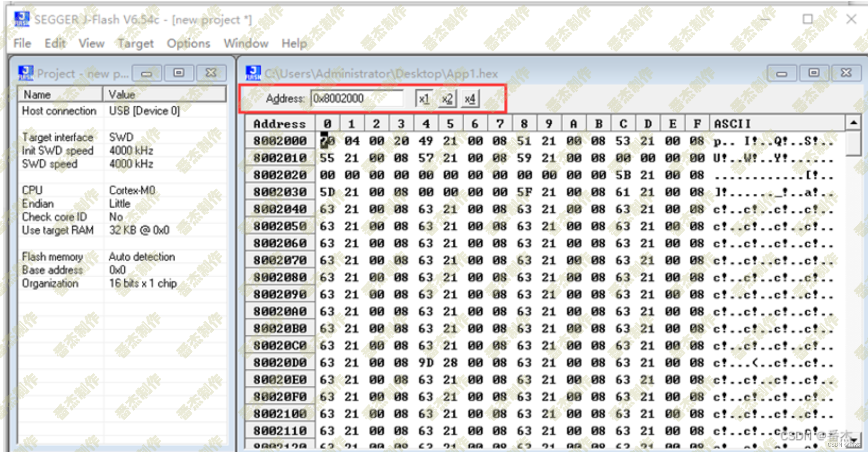
Task: Open the File menu
Action: (x=22, y=43)
